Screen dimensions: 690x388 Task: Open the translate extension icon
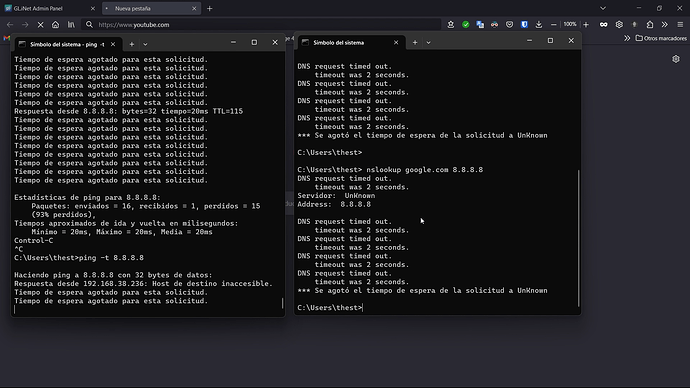480,25
